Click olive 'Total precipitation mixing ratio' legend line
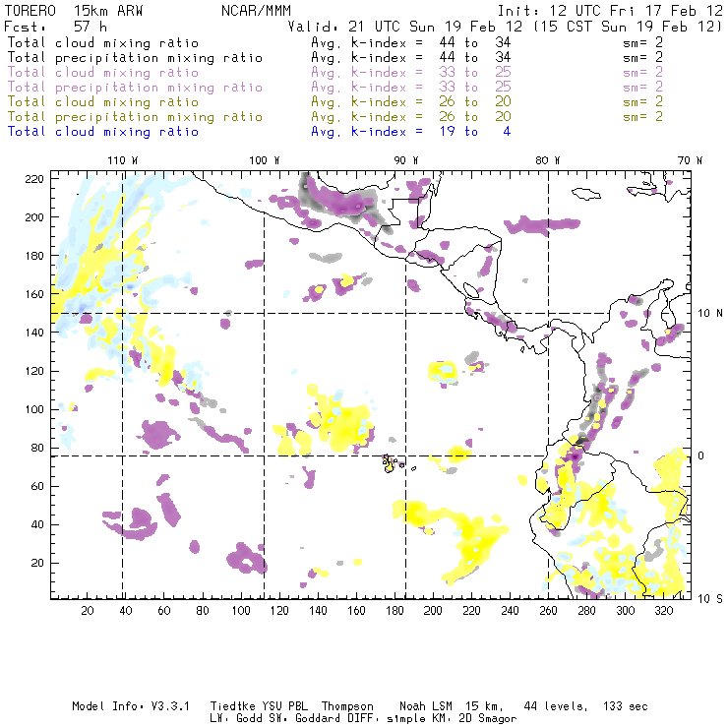Screen dimensions: 728x728 [135, 117]
